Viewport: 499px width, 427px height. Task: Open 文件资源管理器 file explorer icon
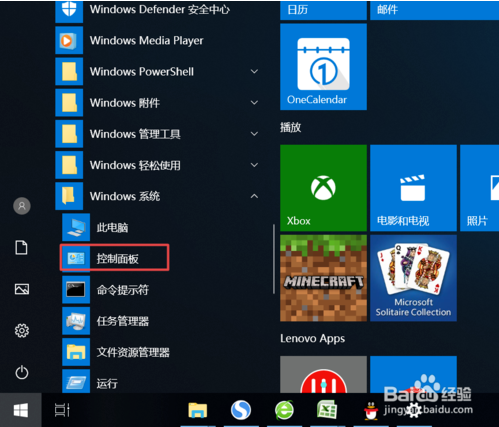point(76,352)
